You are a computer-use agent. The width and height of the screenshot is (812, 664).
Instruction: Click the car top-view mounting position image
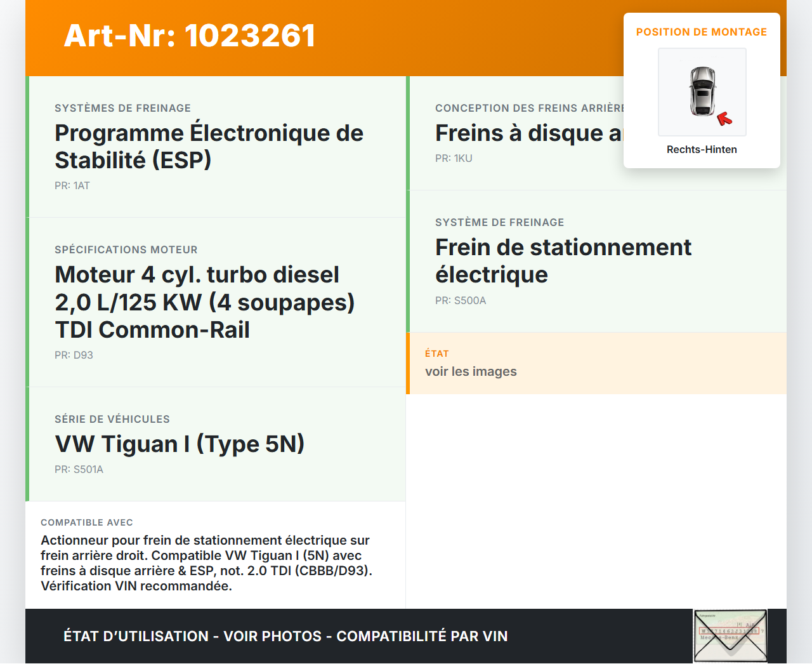pyautogui.click(x=702, y=91)
